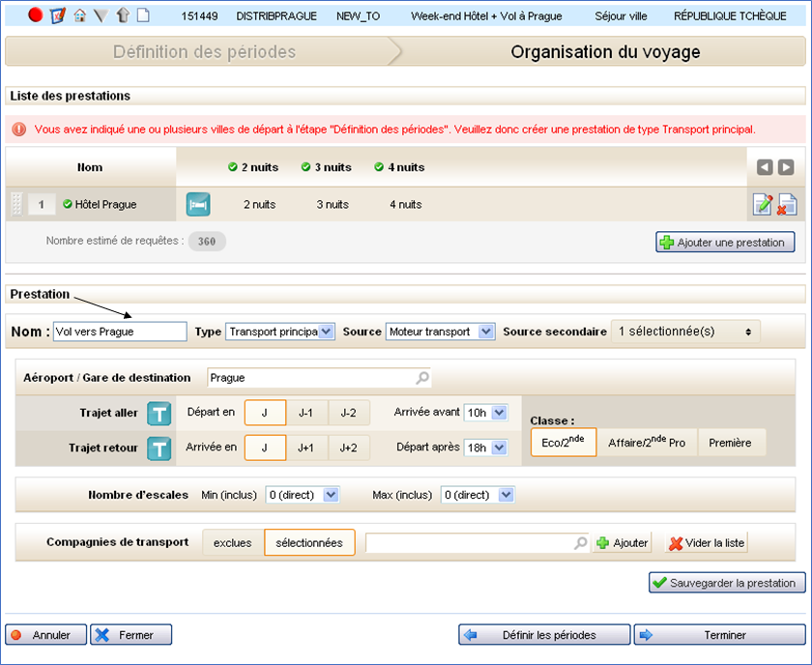Click Sauvegarder la prestation button
Image resolution: width=812 pixels, height=665 pixels.
coord(726,583)
